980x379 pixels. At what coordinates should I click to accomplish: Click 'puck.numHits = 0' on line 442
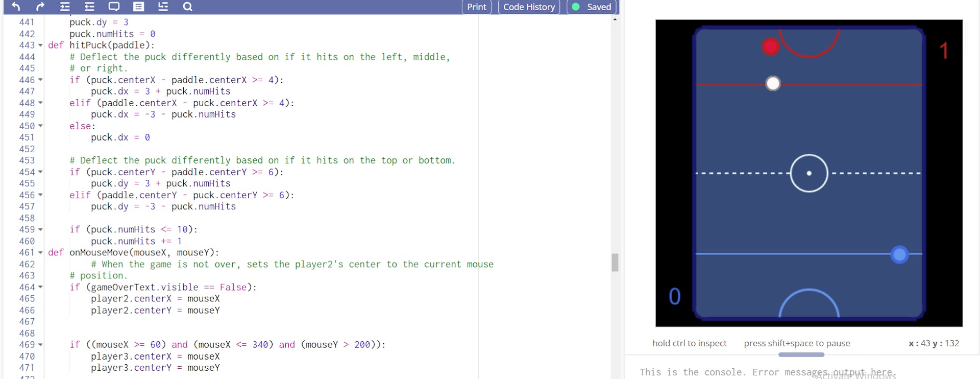tap(112, 34)
